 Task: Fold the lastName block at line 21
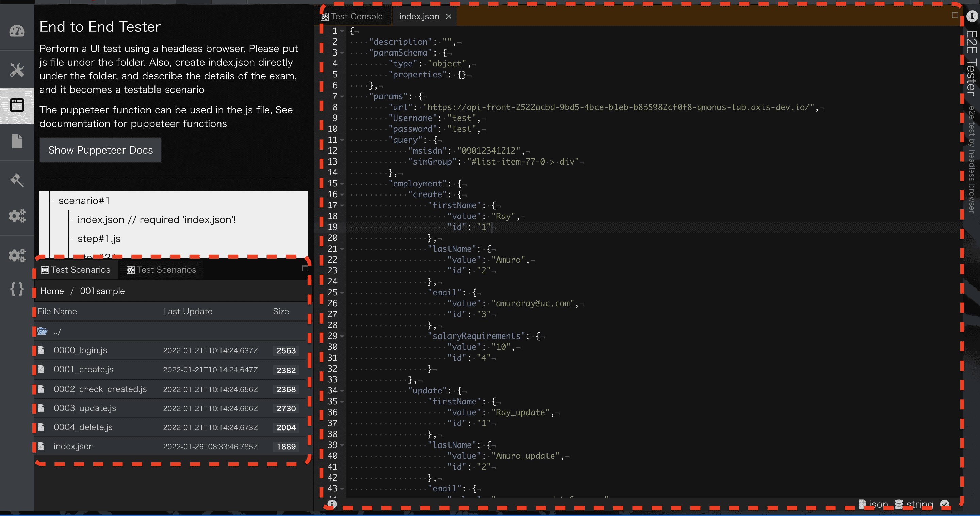342,249
